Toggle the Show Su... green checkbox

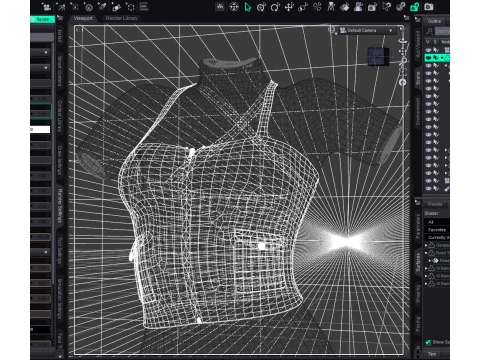(x=428, y=342)
